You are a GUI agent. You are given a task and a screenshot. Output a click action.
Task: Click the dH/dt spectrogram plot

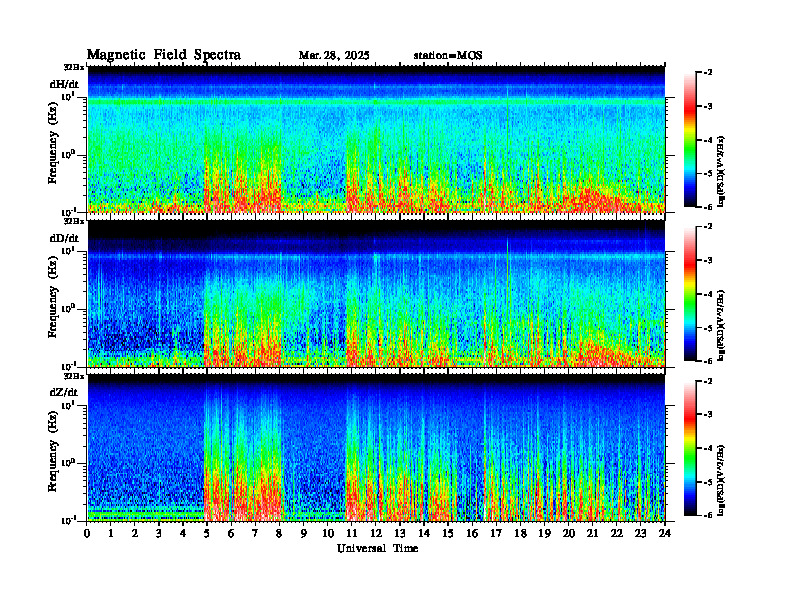pyautogui.click(x=376, y=139)
